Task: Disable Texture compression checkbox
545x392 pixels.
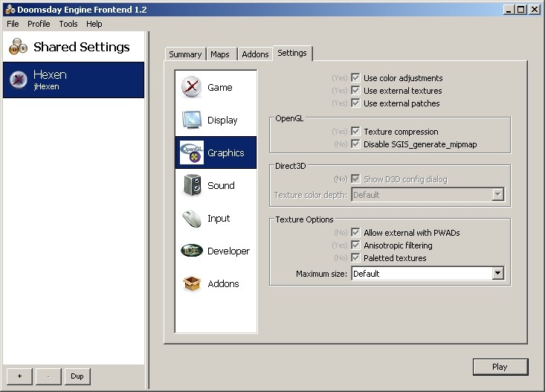Action: click(356, 132)
